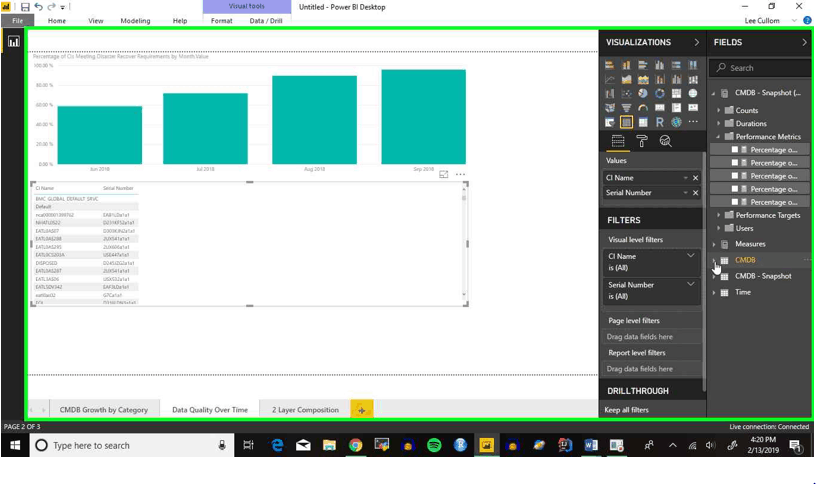
Task: Open the Data / Drill ribbon tab
Action: tap(266, 21)
